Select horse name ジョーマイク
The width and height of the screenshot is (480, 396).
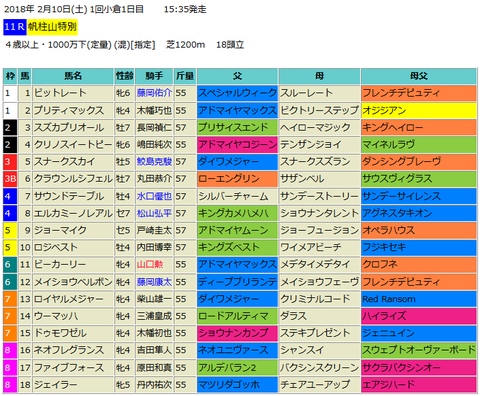pos(60,230)
